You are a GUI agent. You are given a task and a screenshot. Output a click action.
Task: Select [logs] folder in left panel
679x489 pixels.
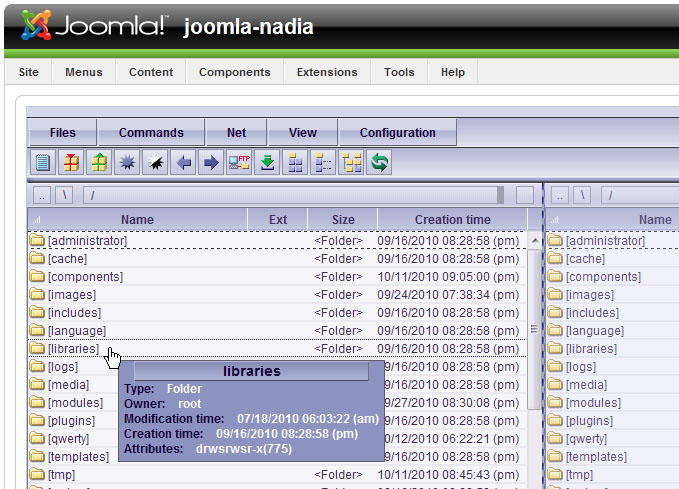coord(63,367)
